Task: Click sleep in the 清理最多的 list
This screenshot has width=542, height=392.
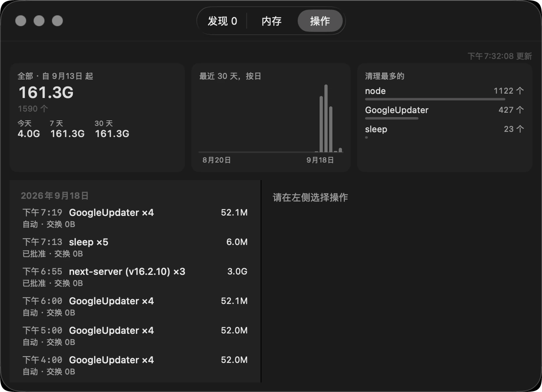Action: 376,129
